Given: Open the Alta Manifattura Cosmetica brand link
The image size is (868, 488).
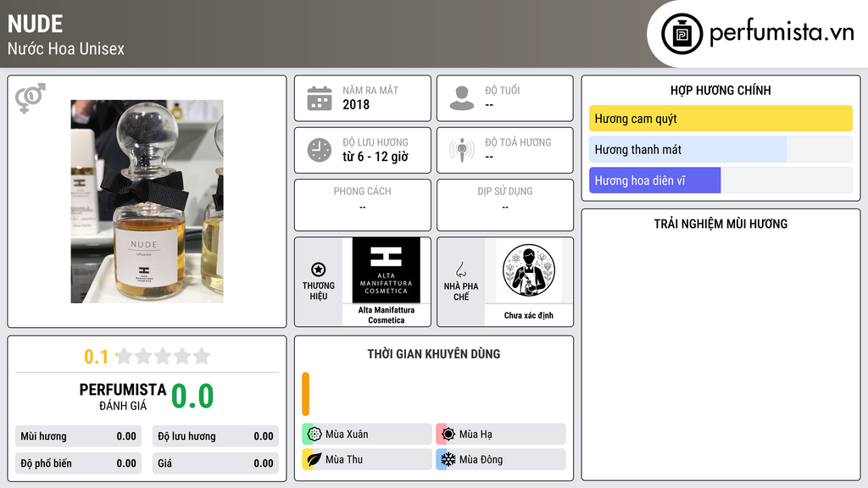Looking at the screenshot, I should coord(387,315).
